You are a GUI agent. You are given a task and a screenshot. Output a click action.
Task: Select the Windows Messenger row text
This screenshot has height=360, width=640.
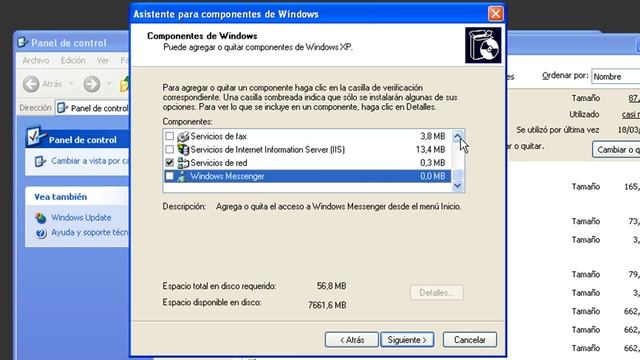(227, 176)
